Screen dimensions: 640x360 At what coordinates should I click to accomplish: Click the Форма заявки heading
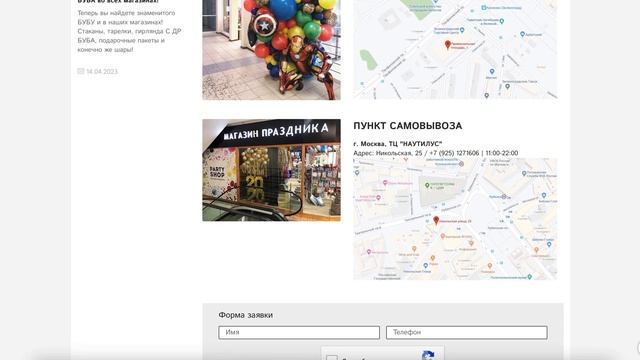click(x=245, y=315)
